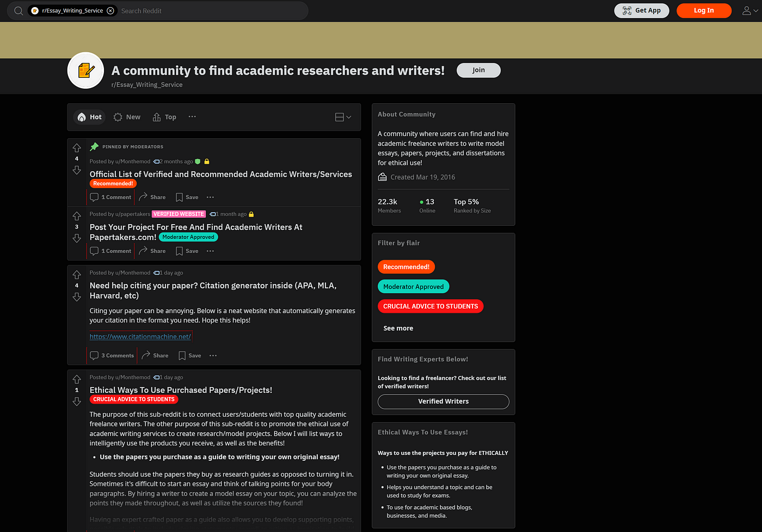This screenshot has width=762, height=532.
Task: Click the lock icon on the Papertakers post
Action: (251, 214)
